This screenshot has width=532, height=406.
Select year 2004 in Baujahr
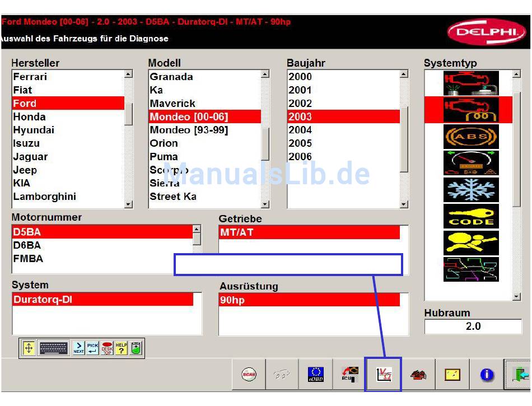tap(344, 130)
